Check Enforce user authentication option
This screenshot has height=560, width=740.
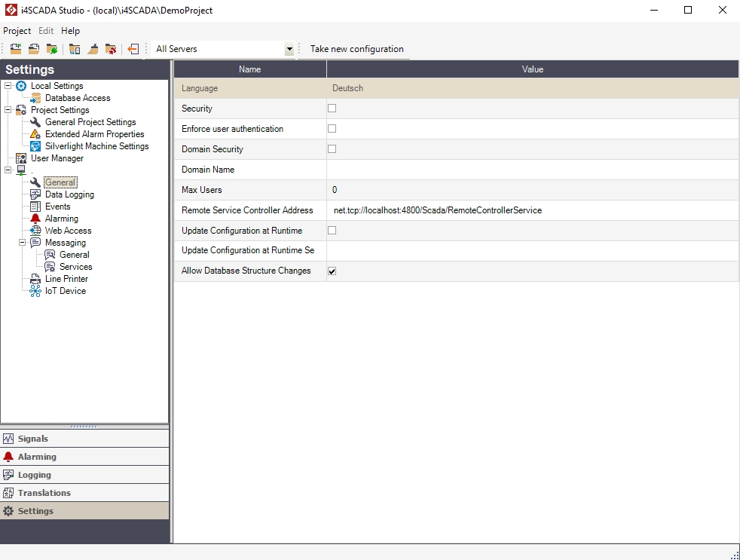coord(332,129)
